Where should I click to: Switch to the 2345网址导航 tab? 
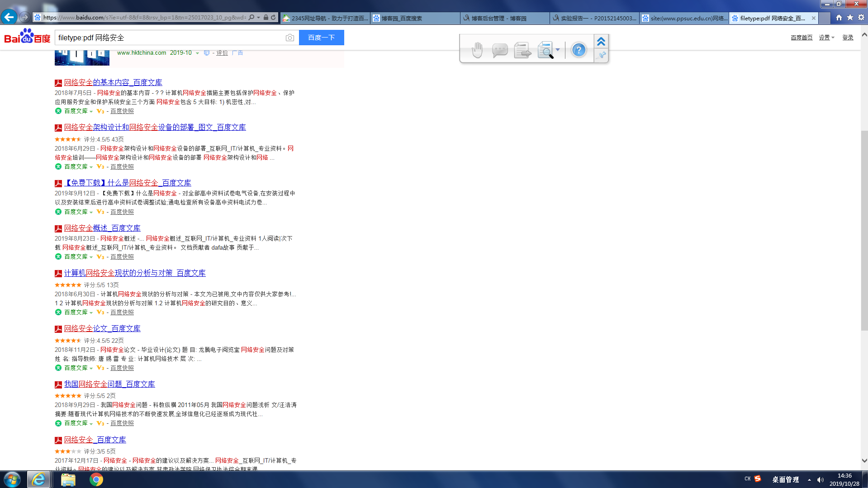tap(325, 18)
